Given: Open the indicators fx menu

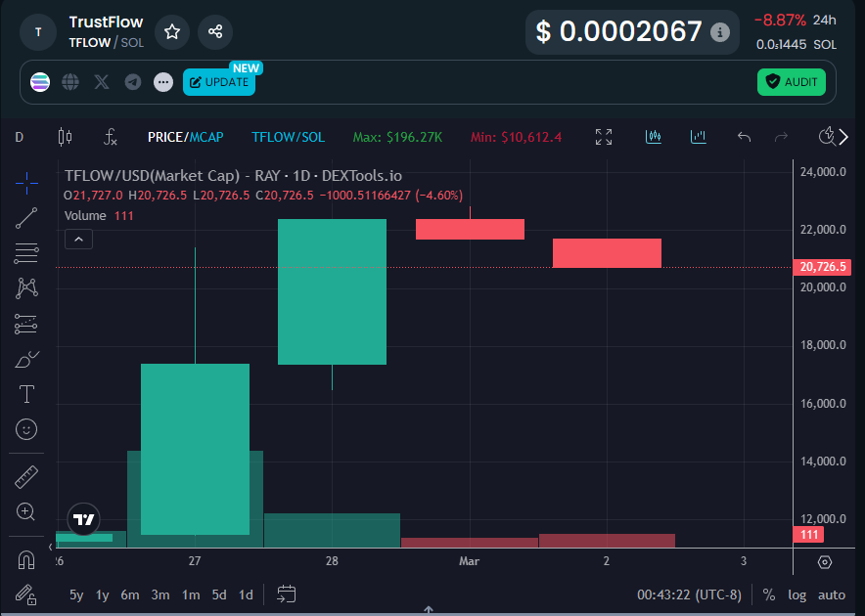Looking at the screenshot, I should coord(111,137).
